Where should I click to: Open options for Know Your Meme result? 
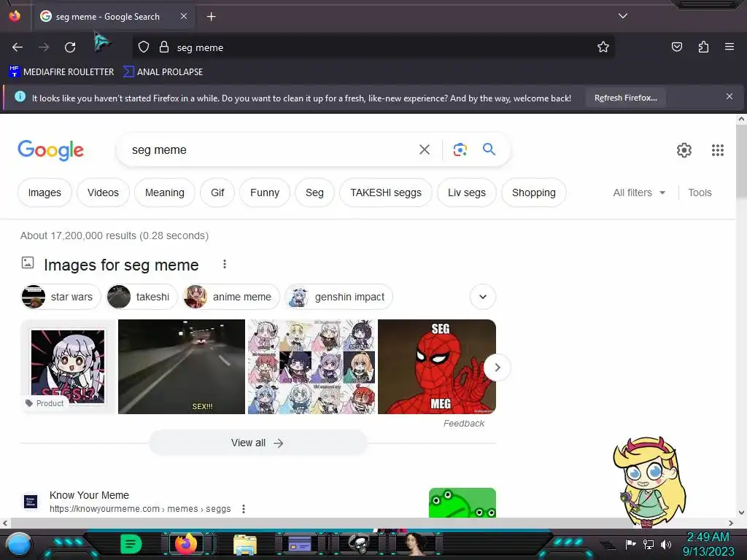[x=244, y=508]
